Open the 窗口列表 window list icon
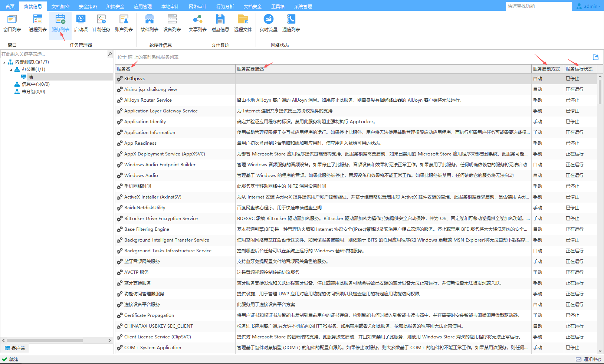Image resolution: width=604 pixels, height=364 pixels. tap(12, 23)
